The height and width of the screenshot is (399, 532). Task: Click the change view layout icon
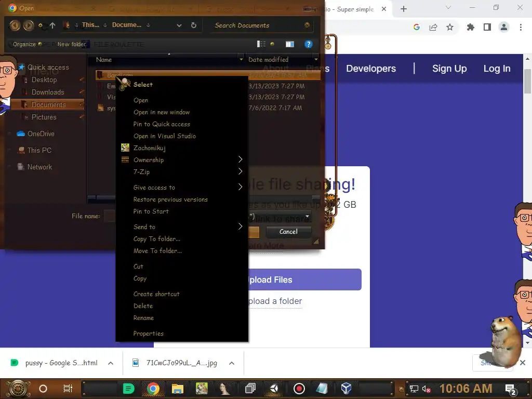pyautogui.click(x=261, y=44)
